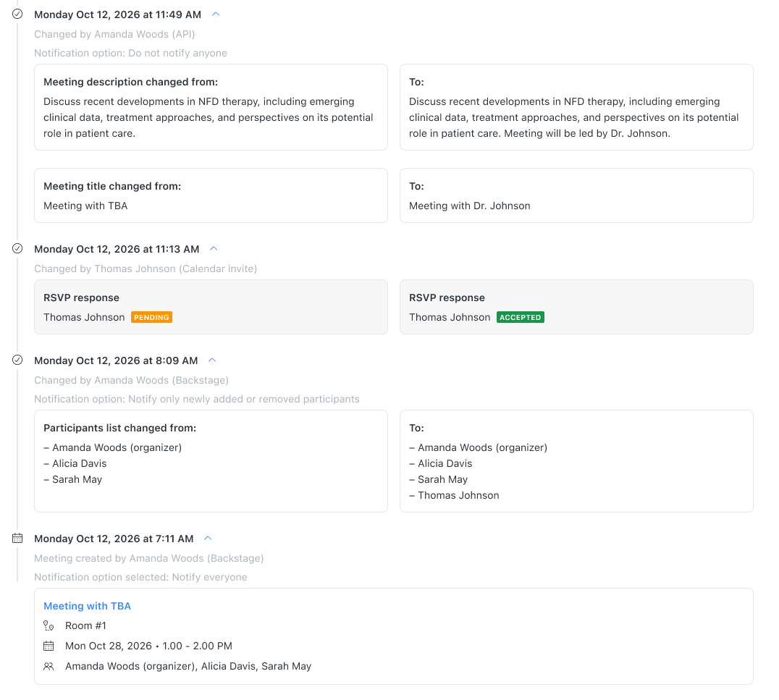This screenshot has height=700, width=779.
Task: Select the 'Monday Oct 12, 2026 at 7:11 AM' heading
Action: click(x=114, y=539)
